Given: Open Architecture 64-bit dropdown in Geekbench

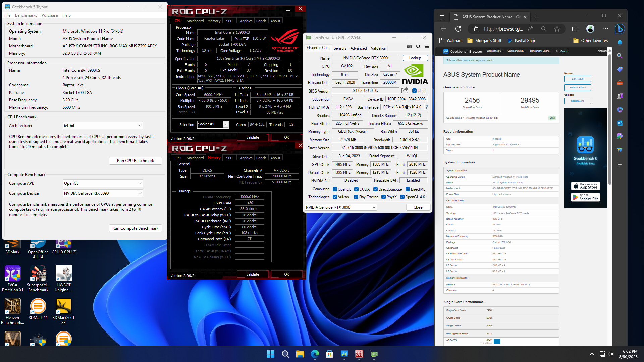Looking at the screenshot, I should (x=103, y=126).
